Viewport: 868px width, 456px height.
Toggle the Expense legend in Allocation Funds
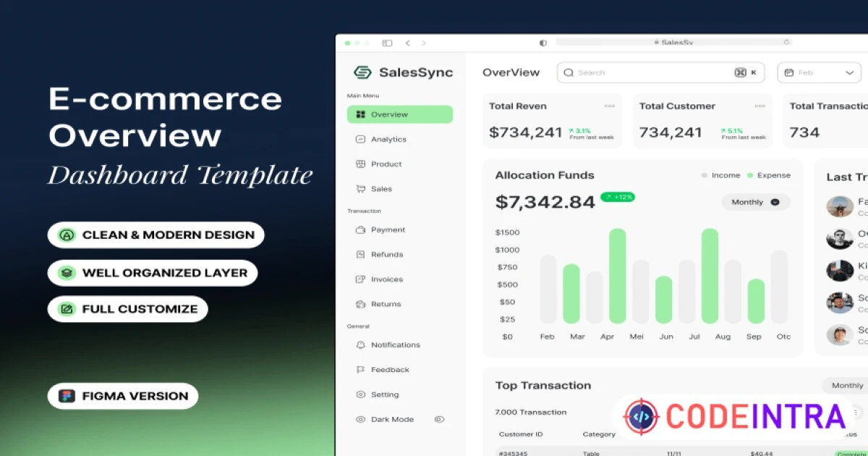pos(769,175)
